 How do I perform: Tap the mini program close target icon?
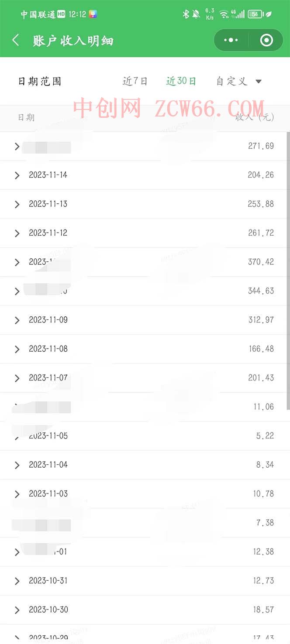coord(266,41)
